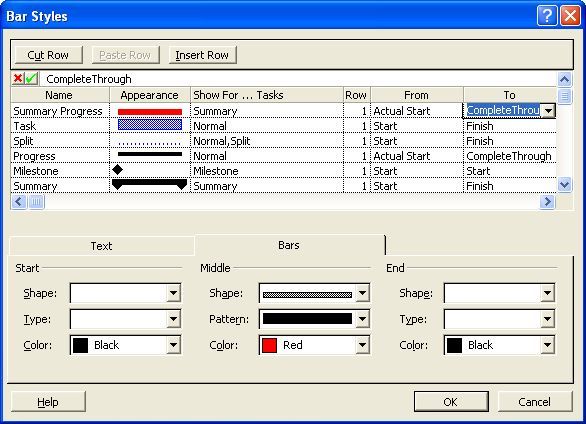
Task: Click the green checkmark accept entry icon
Action: [31, 78]
